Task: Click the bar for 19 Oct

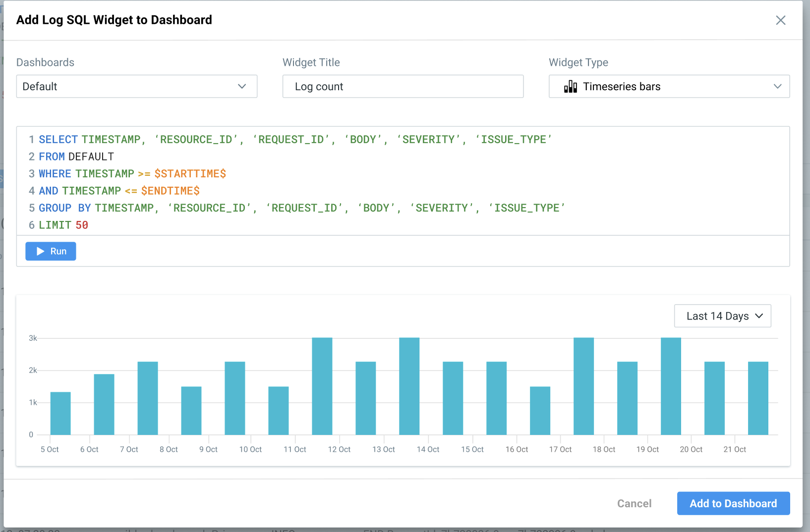Action: click(x=671, y=386)
